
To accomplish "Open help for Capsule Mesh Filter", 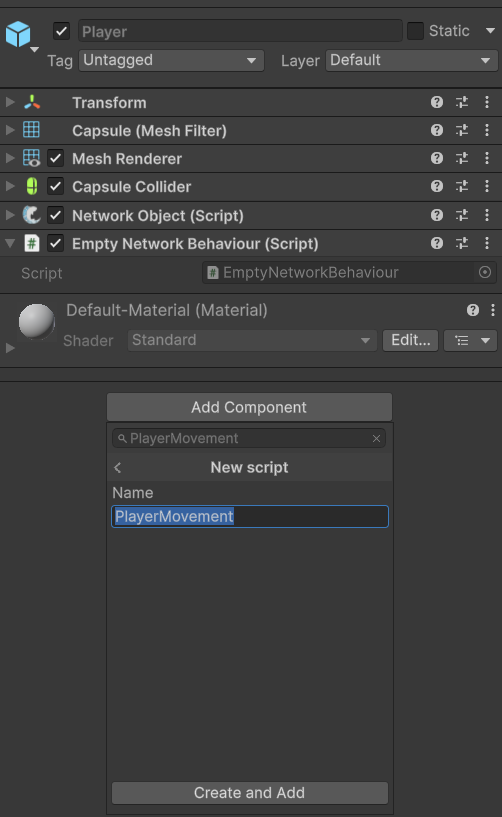I will 437,130.
